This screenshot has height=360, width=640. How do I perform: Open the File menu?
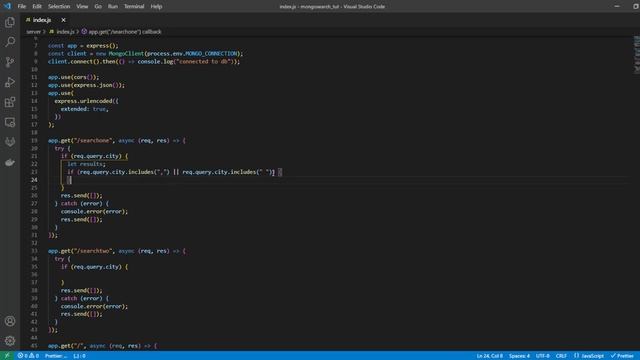[22, 6]
